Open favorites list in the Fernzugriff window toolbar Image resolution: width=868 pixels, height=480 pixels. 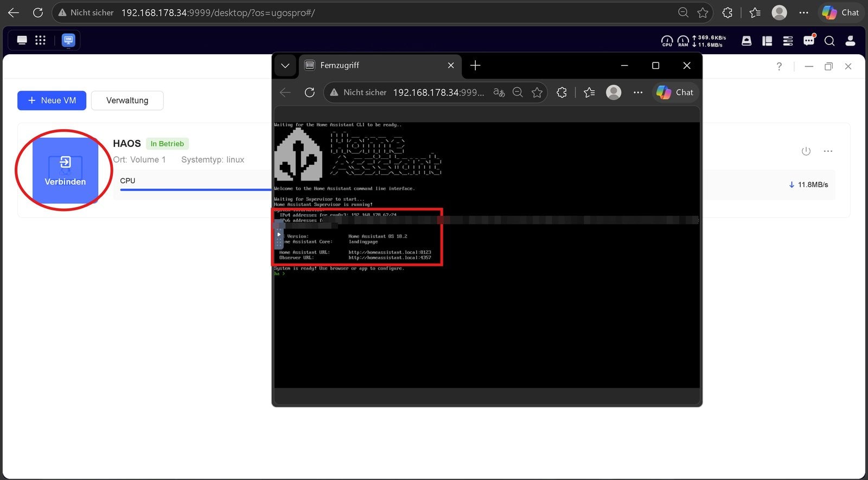click(590, 92)
